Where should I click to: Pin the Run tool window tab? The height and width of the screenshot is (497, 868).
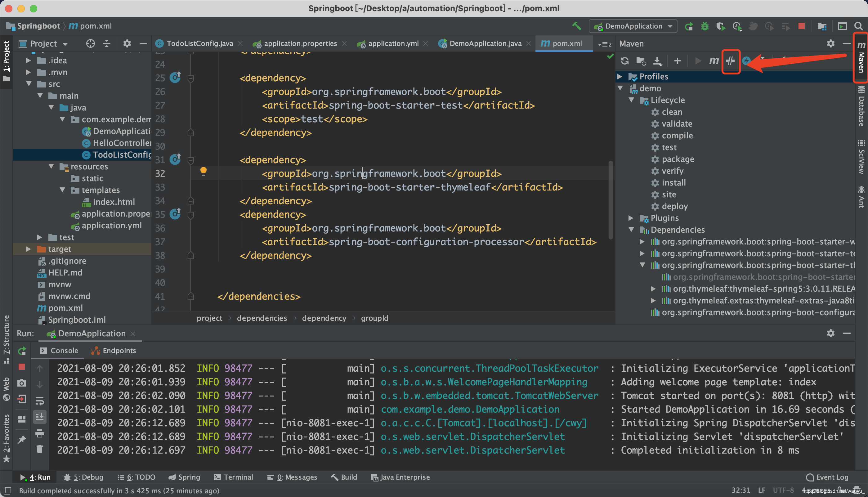[21, 440]
